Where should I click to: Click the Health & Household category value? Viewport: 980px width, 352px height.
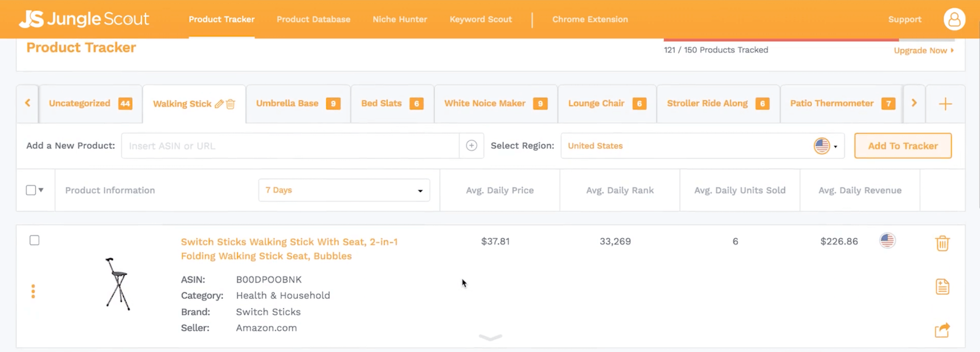(283, 296)
